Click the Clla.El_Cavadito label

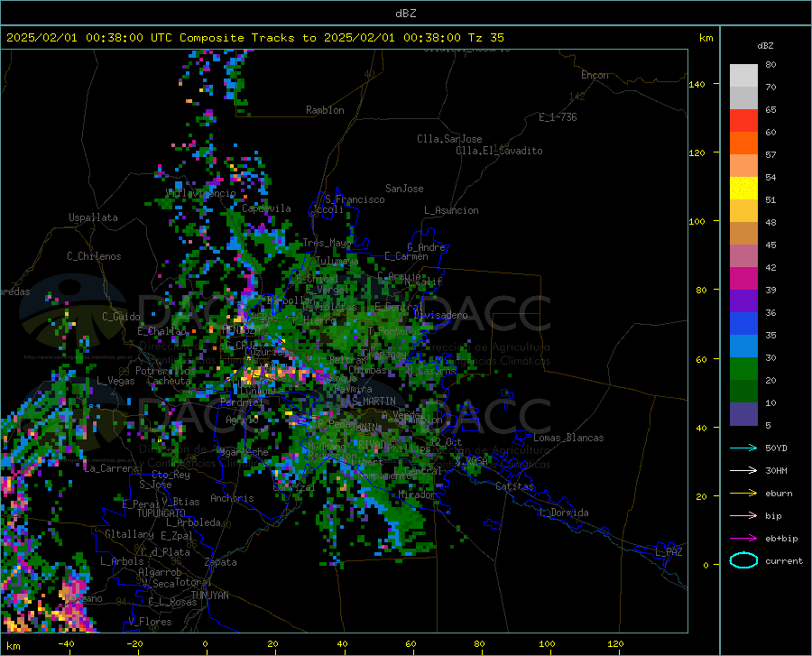point(499,151)
